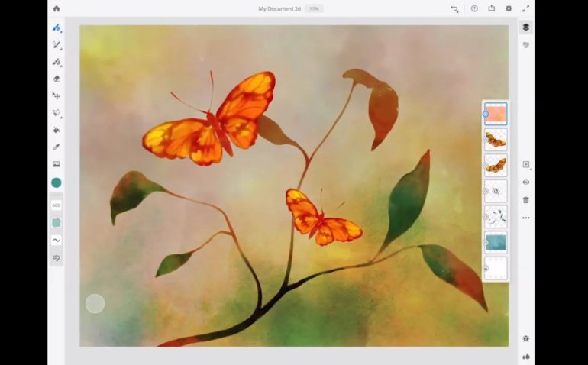Toggle visibility of the selected layer
Viewport: 588px width, 365px height.
(x=526, y=182)
